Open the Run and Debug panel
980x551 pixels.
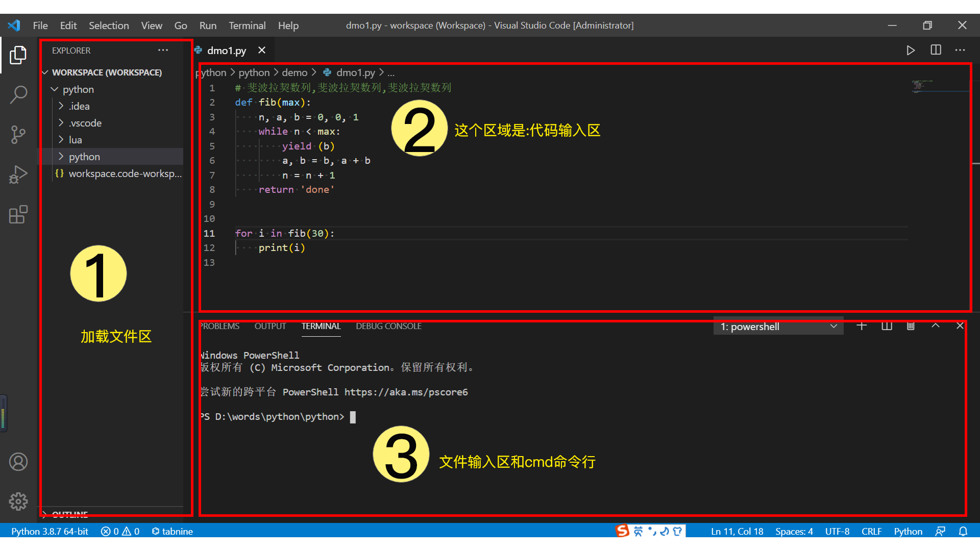coord(18,174)
